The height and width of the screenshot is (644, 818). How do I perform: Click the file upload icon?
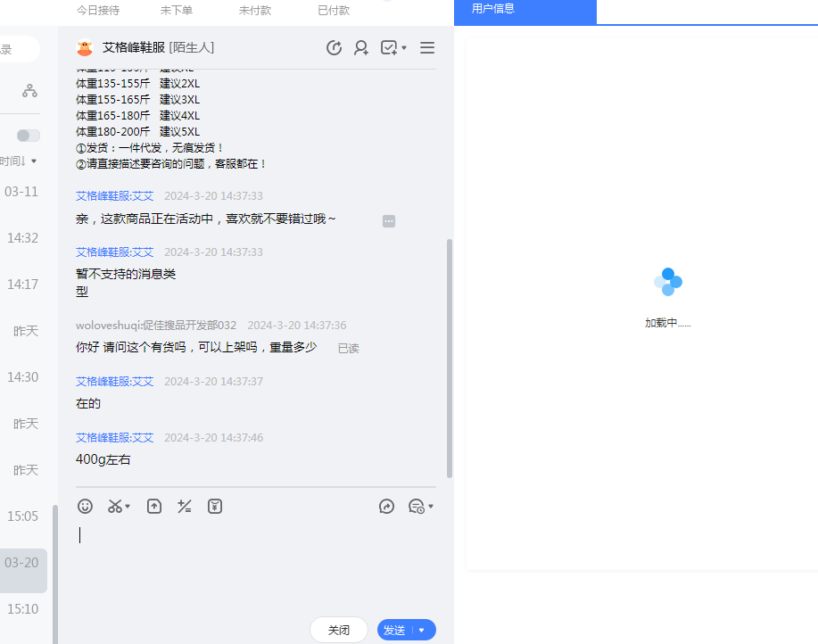[154, 506]
